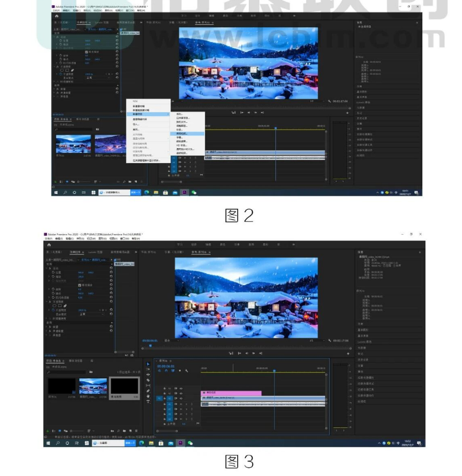Screen dimensions: 462x476
Task: Switch to Lumetri scopes tab in Figure 3
Action: (95, 253)
